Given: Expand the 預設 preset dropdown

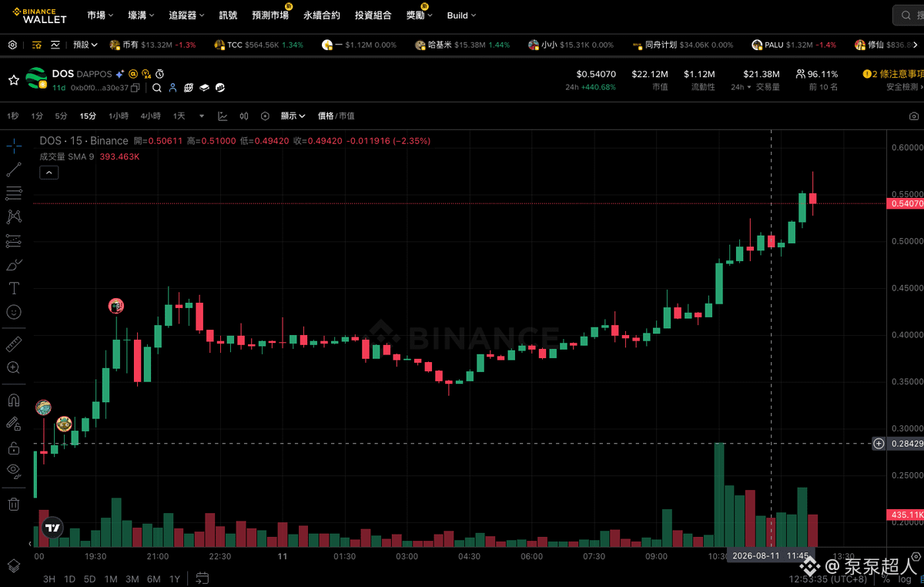Looking at the screenshot, I should [85, 45].
